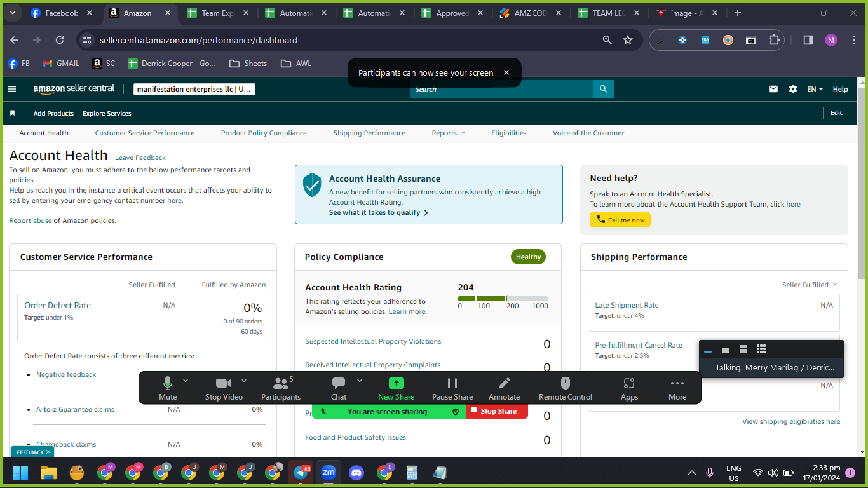Open the Leave Feedback link
868x488 pixels.
pyautogui.click(x=140, y=158)
